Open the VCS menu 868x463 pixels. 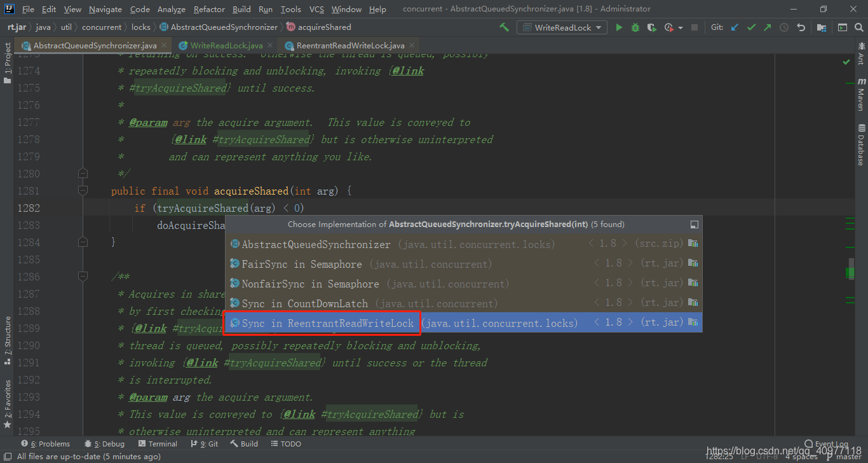(316, 9)
